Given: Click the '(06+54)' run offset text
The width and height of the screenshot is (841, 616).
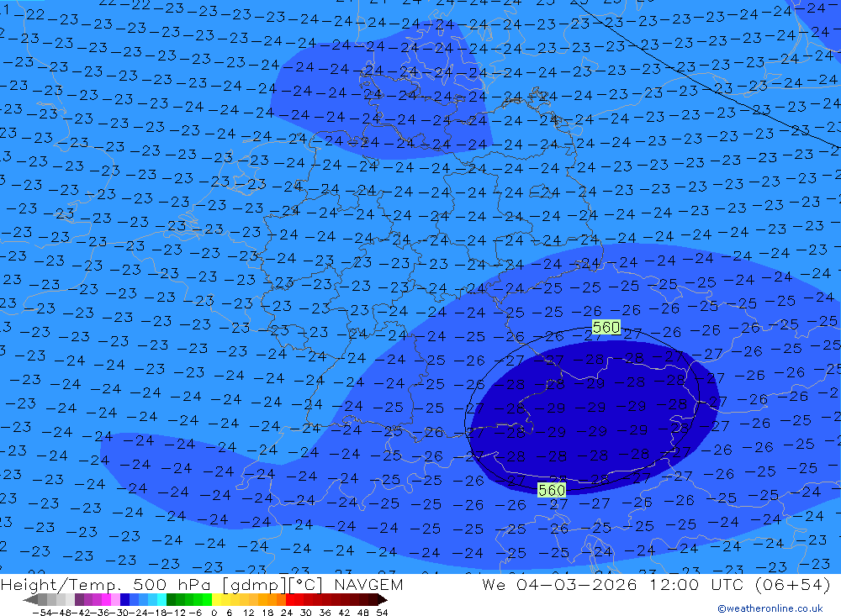Looking at the screenshot, I should coord(792,585).
